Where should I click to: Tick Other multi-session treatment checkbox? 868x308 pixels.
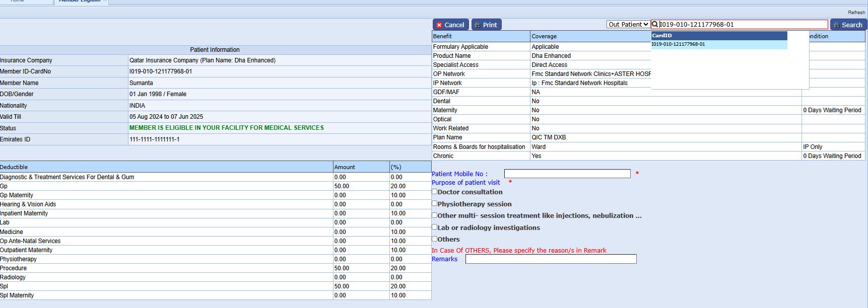click(x=434, y=215)
